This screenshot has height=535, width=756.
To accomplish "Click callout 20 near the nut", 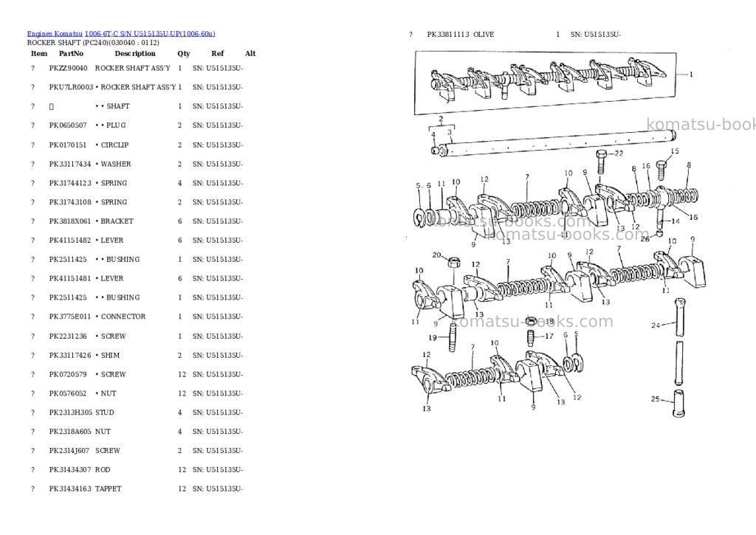I will click(x=436, y=255).
